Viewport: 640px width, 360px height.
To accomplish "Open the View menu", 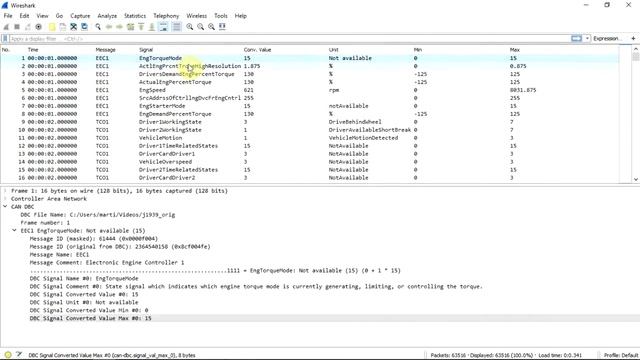I will [x=42, y=16].
